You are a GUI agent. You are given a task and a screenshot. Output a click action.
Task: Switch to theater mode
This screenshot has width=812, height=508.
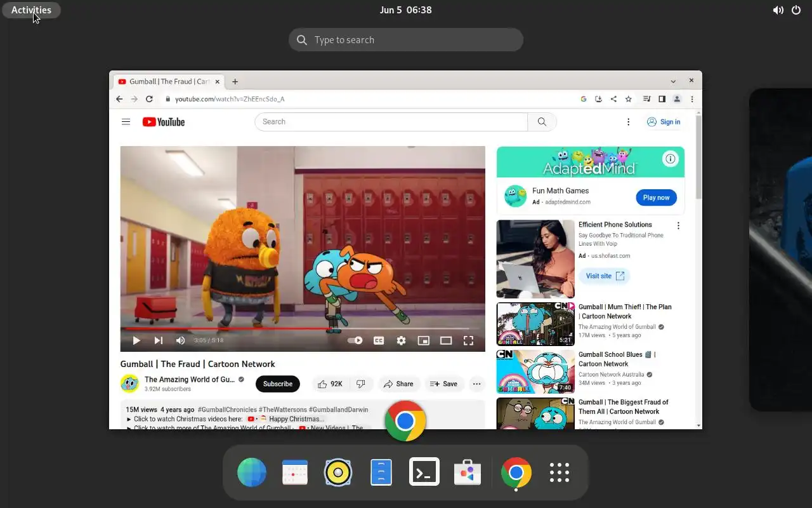[446, 340]
